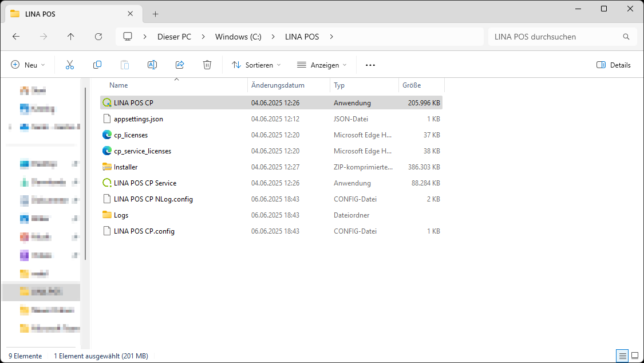
Task: Click the 9 Elemente status text
Action: 25,356
